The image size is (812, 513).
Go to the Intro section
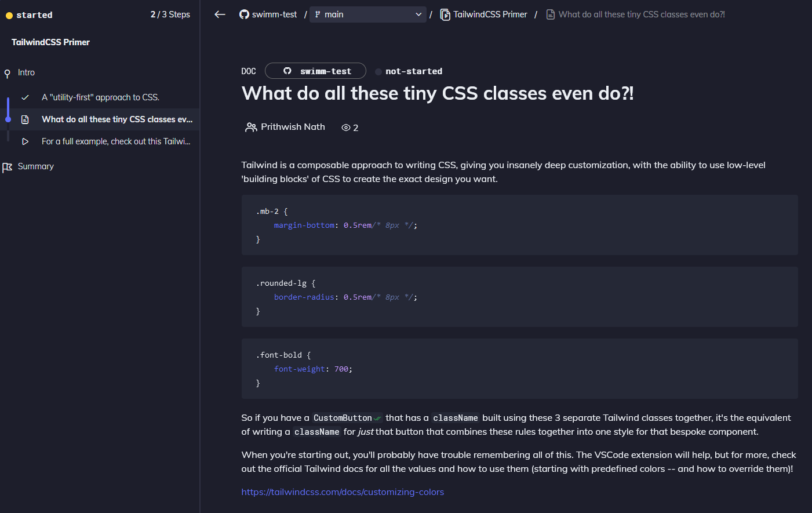(26, 72)
